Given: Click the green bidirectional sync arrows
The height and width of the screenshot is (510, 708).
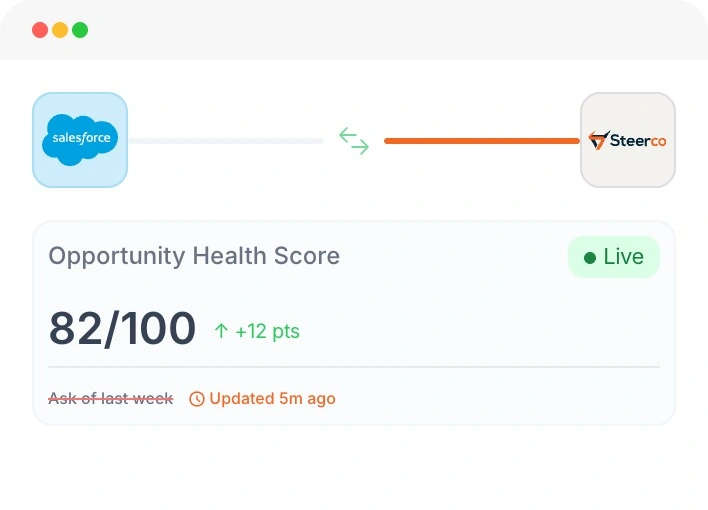Looking at the screenshot, I should 354,140.
